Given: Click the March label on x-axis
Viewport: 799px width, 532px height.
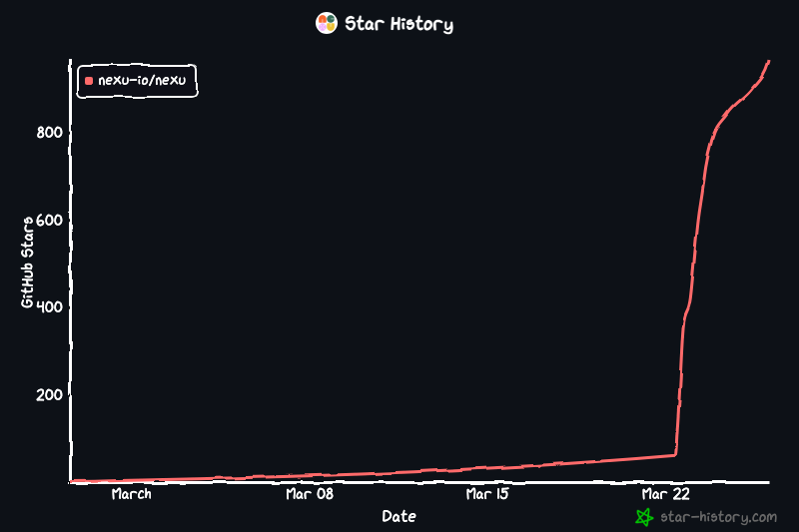Looking at the screenshot, I should coord(132,494).
